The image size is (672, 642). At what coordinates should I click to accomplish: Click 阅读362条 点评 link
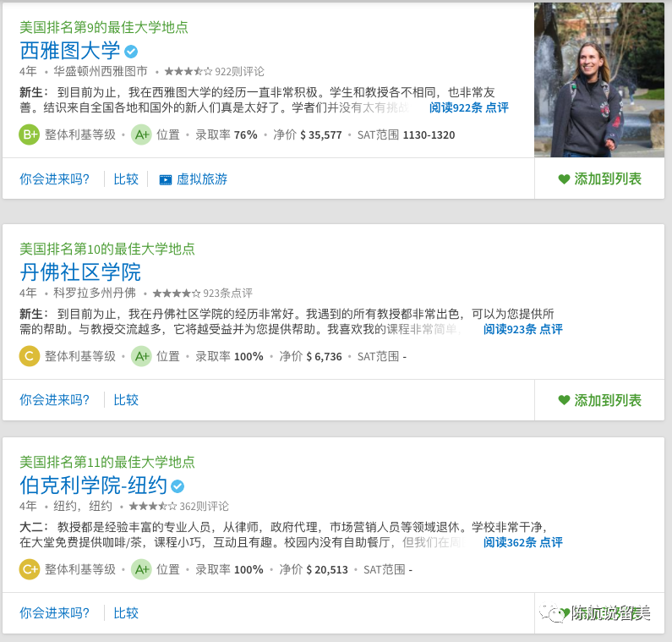(523, 542)
